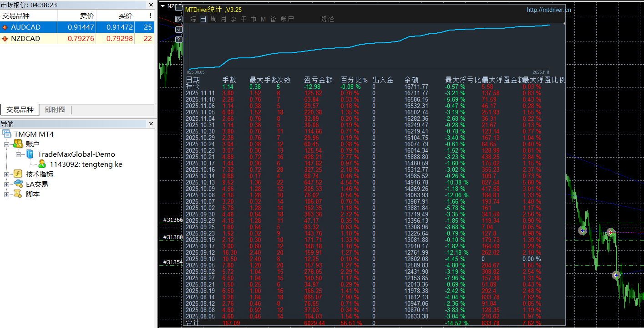Viewport: 644px width, 328px height.
Task: Click the MTDriver move-panel icon
Action: point(179,19)
